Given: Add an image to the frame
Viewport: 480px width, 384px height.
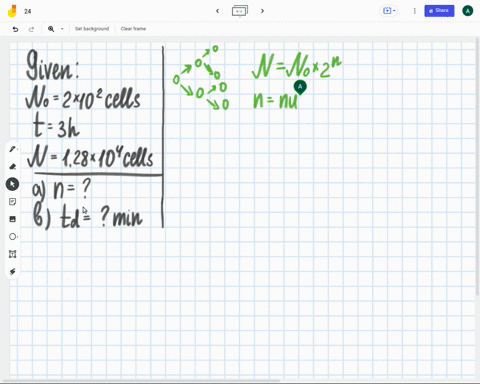Looking at the screenshot, I should (13, 219).
